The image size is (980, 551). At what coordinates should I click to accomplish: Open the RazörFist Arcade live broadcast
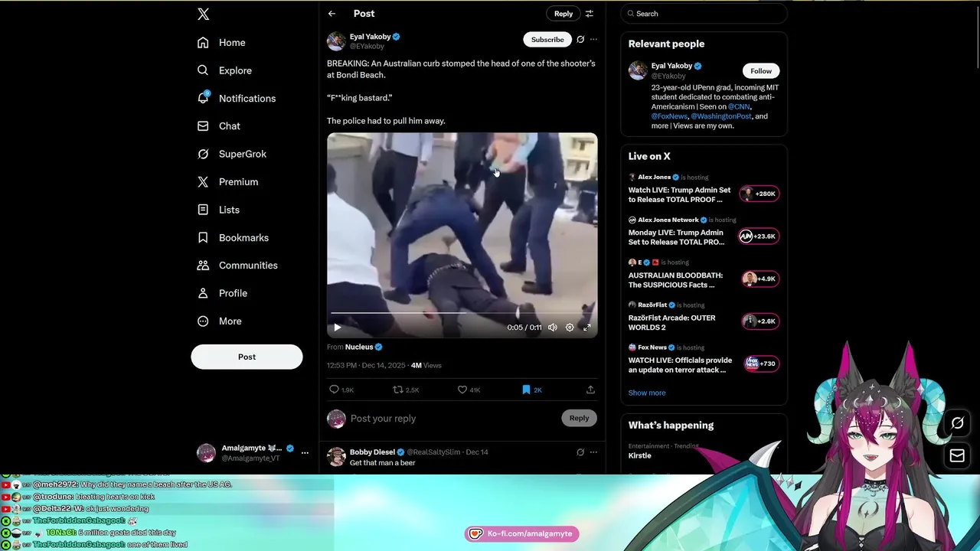click(704, 317)
